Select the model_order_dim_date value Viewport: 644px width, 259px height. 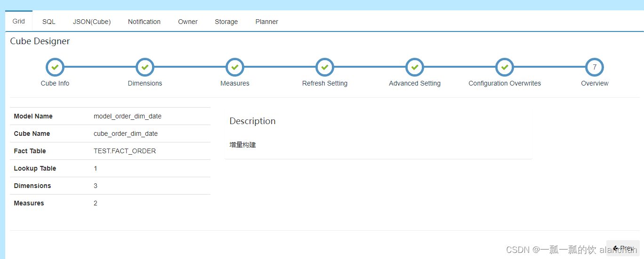pos(128,116)
